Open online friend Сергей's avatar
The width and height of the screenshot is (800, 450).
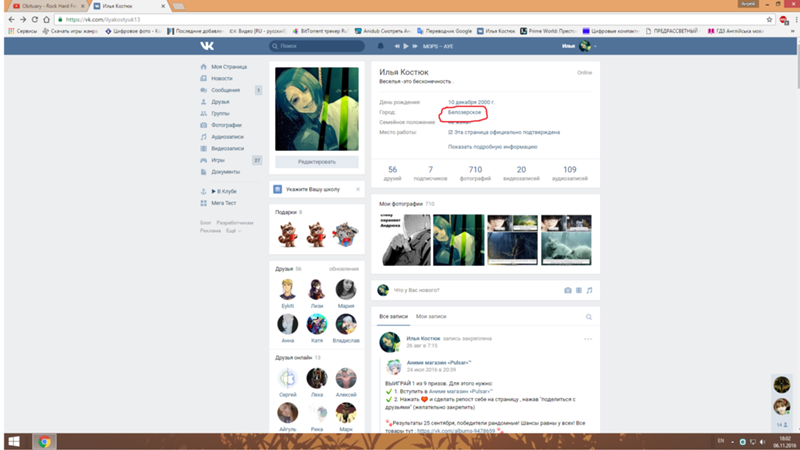click(288, 379)
